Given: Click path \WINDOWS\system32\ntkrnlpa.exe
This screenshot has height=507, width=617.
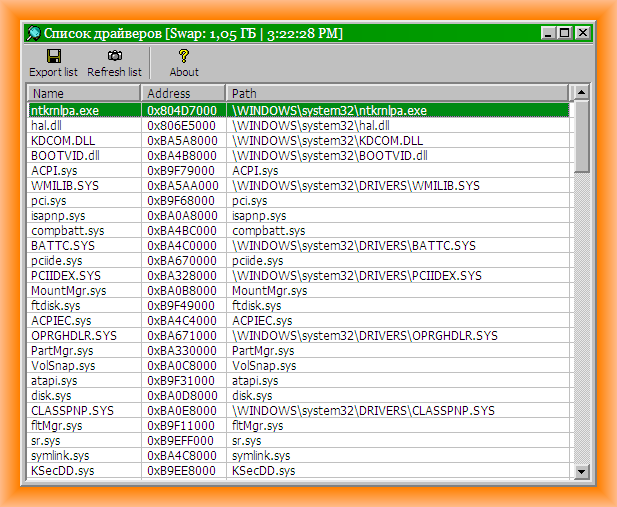Looking at the screenshot, I should click(x=329, y=111).
